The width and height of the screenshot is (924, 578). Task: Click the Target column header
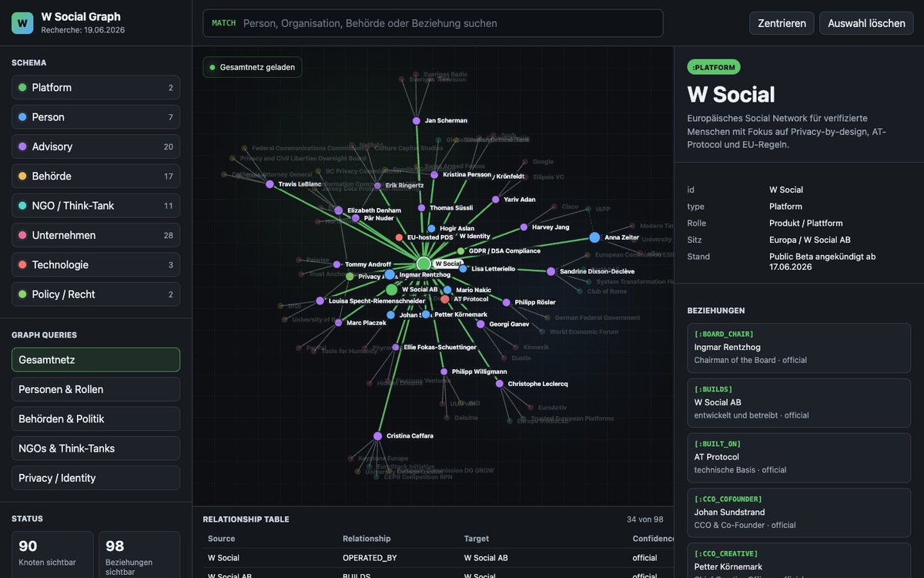point(477,539)
